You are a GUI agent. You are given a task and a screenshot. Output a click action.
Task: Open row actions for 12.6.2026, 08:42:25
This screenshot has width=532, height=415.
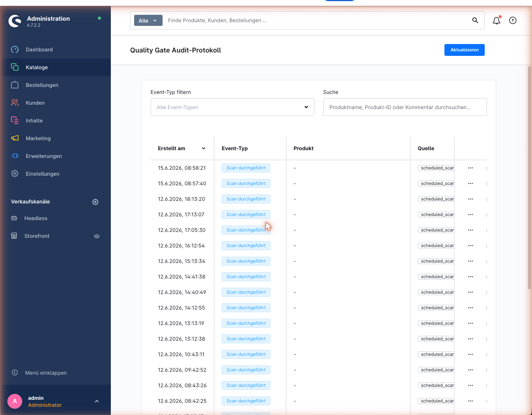(x=470, y=401)
